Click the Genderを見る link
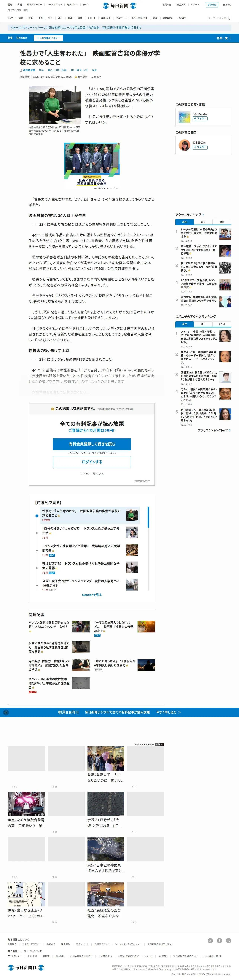This screenshot has width=239, height=980. tap(92, 595)
